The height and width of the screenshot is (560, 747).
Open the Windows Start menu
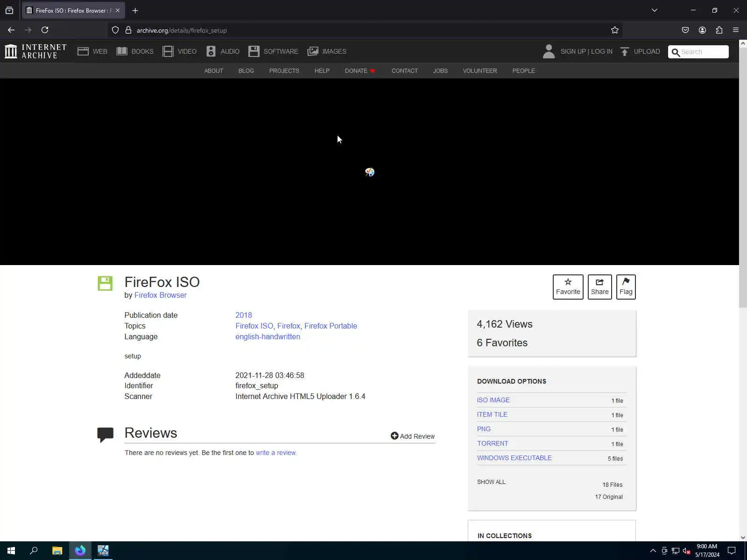coord(11,551)
